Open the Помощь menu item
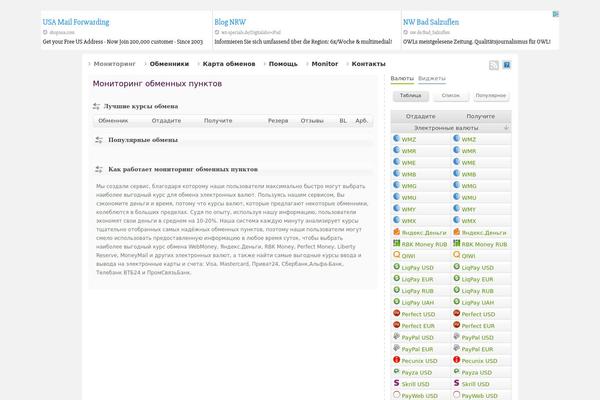This screenshot has height=400, width=600. (x=283, y=64)
